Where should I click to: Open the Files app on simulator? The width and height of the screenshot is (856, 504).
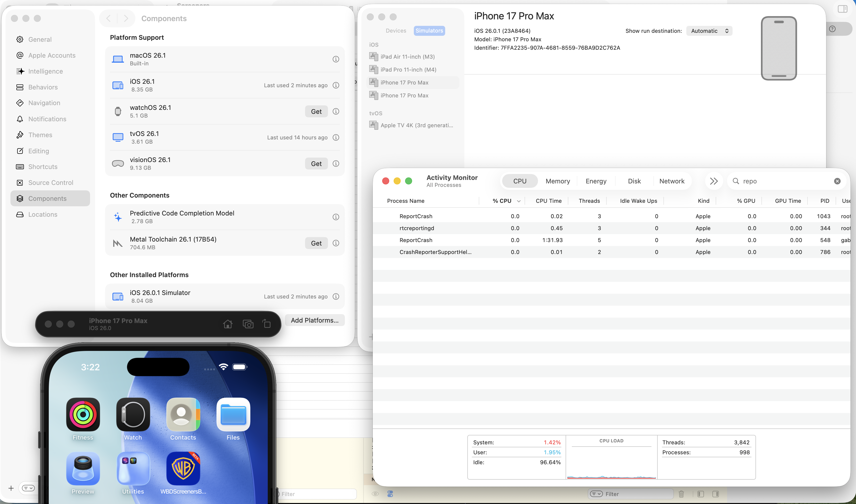(x=233, y=415)
